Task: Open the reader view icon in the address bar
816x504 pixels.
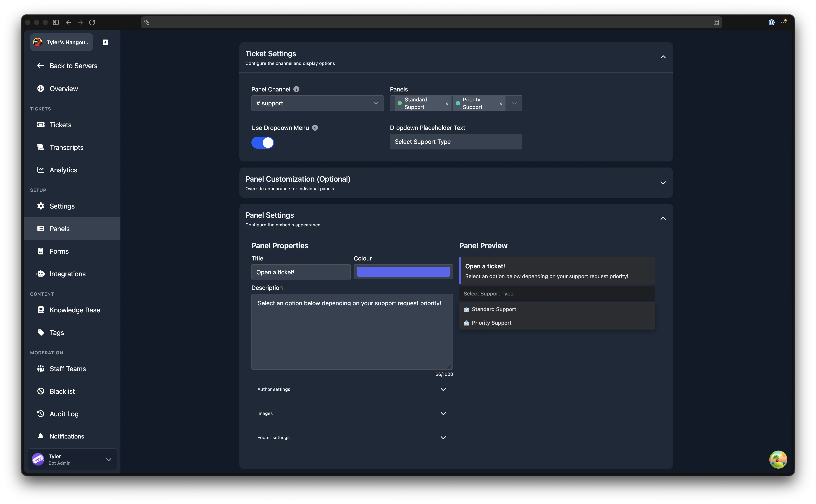Action: (716, 22)
